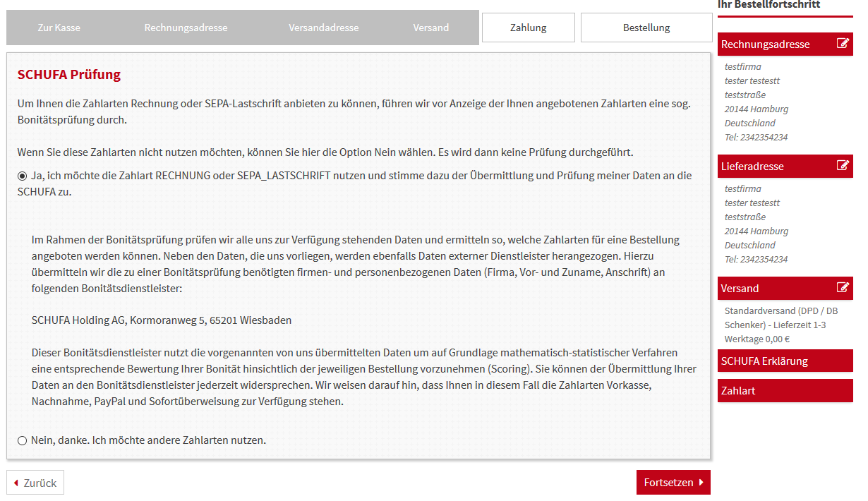Go to the Versandadresse step tab

pyautogui.click(x=324, y=28)
